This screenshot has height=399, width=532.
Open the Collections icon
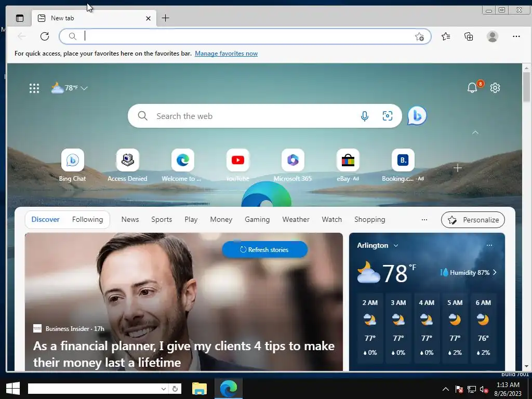coord(469,36)
